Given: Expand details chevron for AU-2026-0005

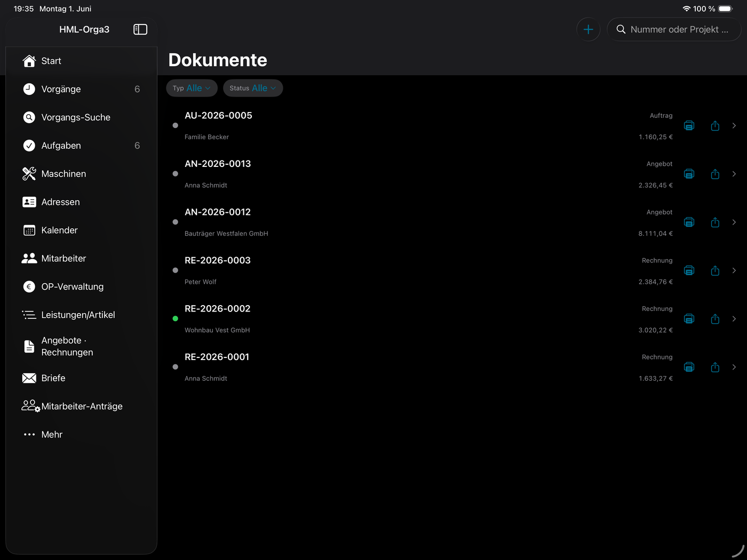Looking at the screenshot, I should coord(734,126).
